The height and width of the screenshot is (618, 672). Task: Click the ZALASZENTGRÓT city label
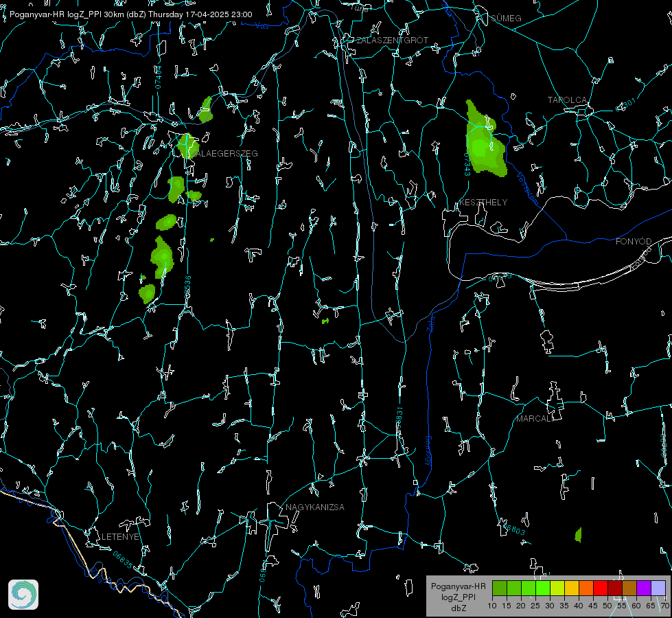tap(392, 40)
